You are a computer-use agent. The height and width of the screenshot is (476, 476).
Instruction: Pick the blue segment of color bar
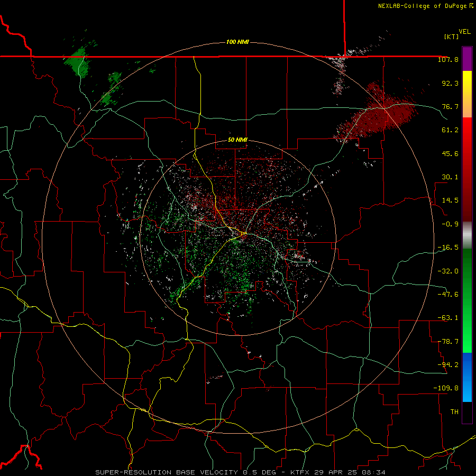467,377
